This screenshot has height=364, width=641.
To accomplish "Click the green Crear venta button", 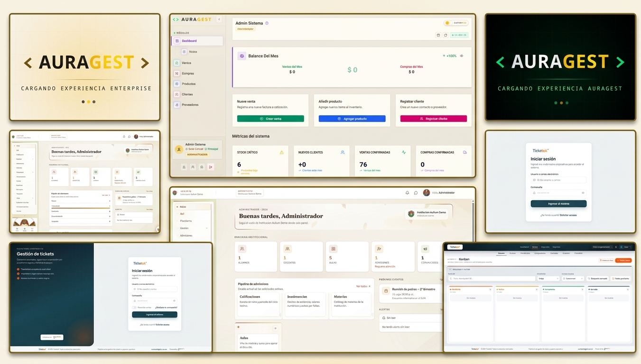I will coord(270,118).
